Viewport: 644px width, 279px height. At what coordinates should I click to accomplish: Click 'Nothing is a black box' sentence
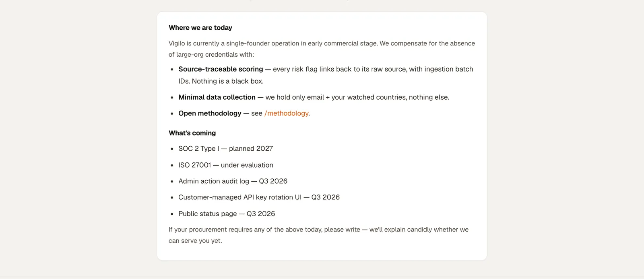pos(227,81)
